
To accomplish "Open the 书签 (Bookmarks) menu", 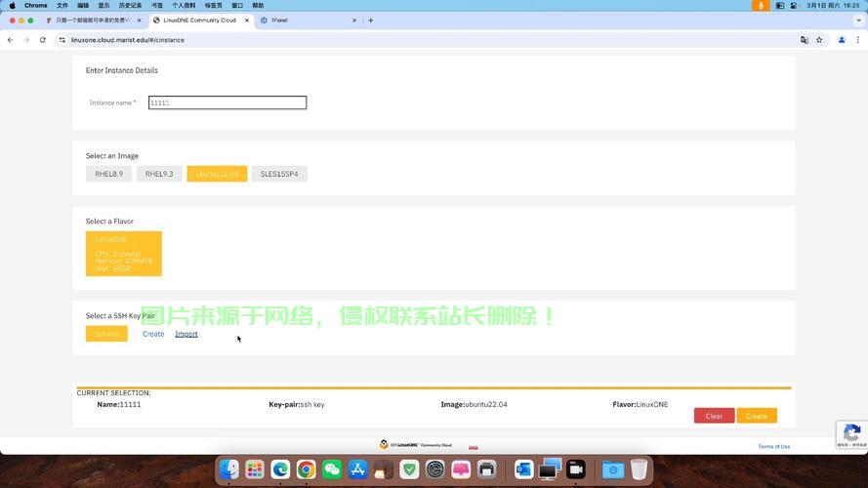I will (157, 5).
